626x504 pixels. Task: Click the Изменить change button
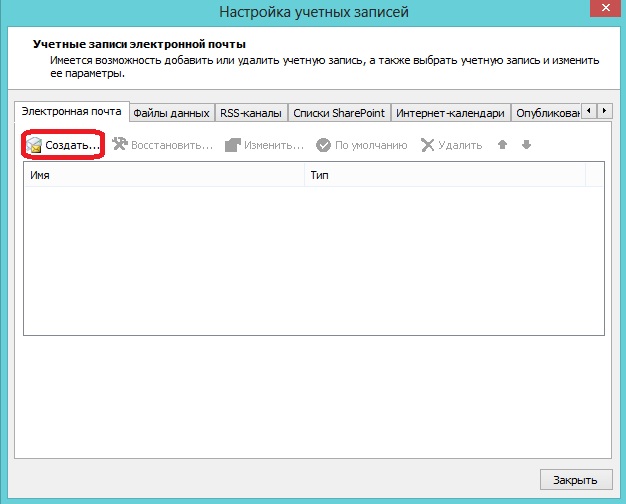pos(264,145)
